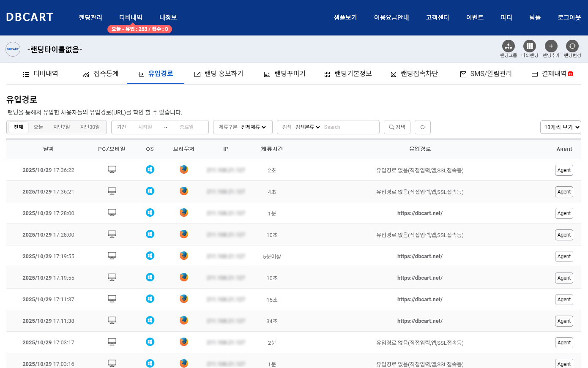Select the 전체 period filter

pyautogui.click(x=19, y=127)
